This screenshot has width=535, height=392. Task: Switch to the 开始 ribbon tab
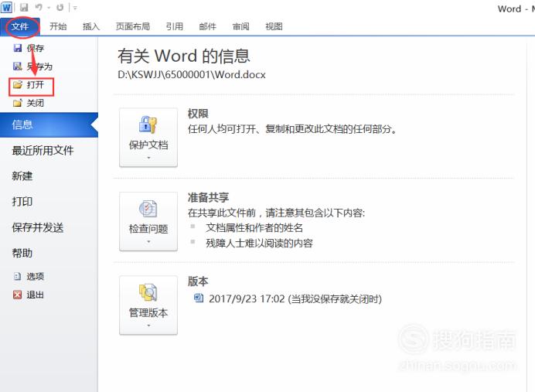tap(58, 26)
